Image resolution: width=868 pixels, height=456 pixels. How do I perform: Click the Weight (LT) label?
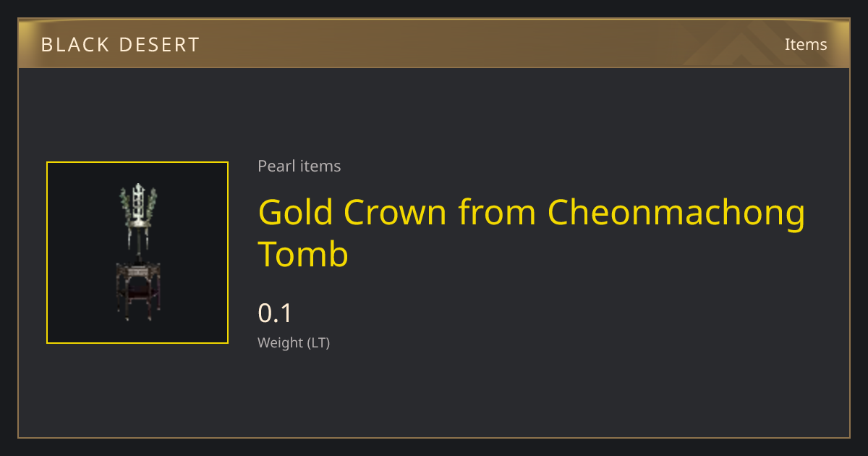[x=294, y=342]
